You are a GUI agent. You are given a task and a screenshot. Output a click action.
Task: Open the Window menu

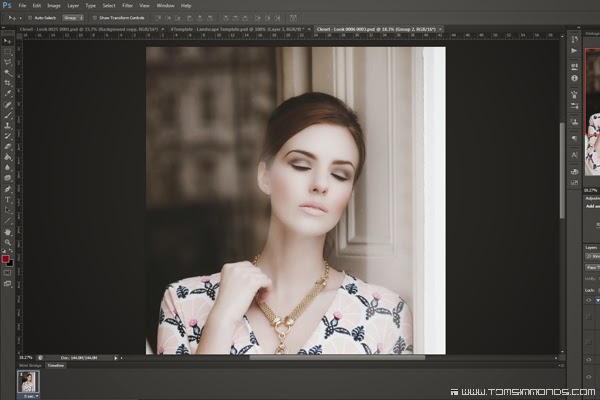point(165,6)
